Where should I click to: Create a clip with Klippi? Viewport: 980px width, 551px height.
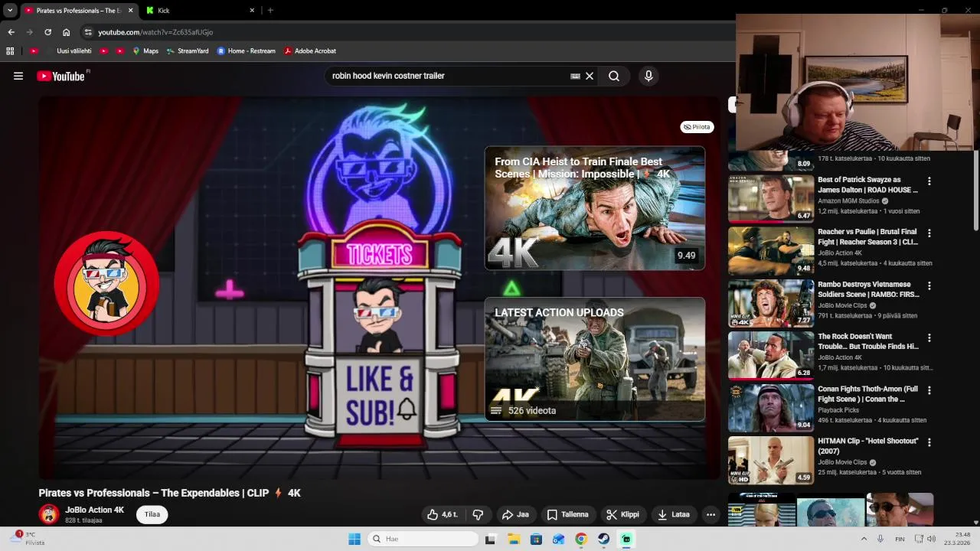coord(622,514)
